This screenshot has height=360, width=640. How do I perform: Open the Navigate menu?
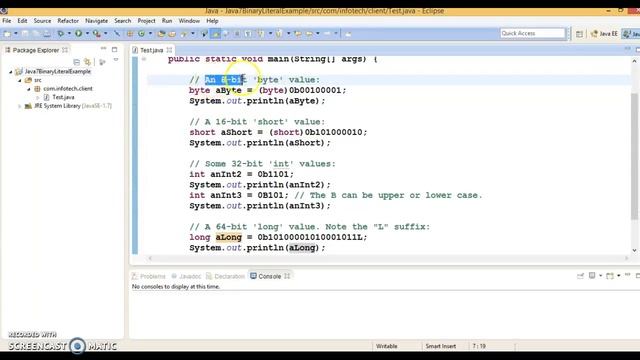pos(96,21)
